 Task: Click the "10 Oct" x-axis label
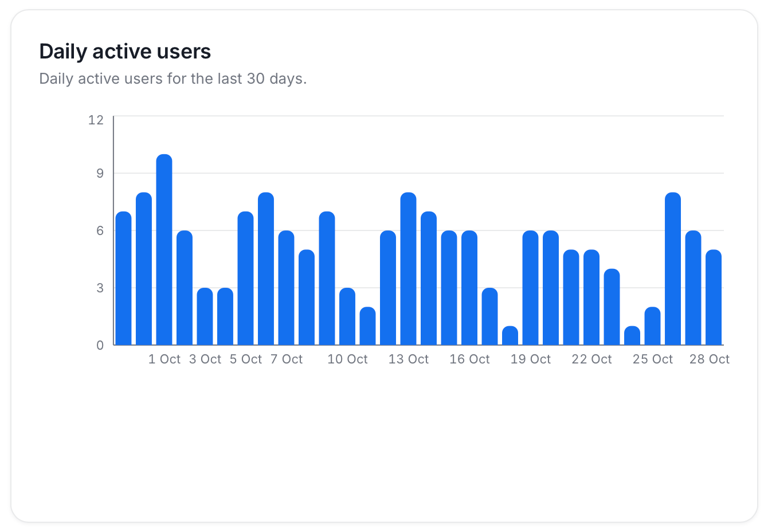pyautogui.click(x=347, y=359)
